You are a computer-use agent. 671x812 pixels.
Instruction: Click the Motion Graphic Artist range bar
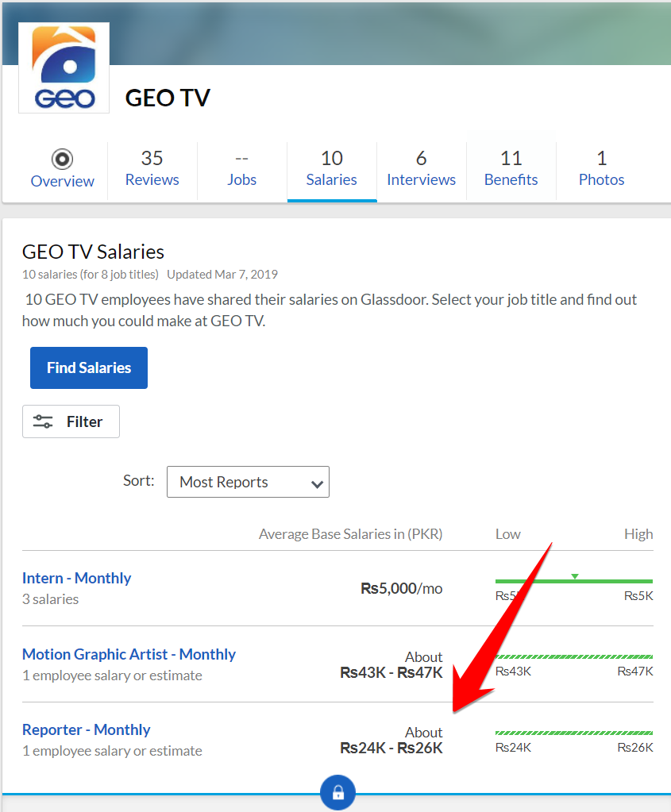click(573, 657)
